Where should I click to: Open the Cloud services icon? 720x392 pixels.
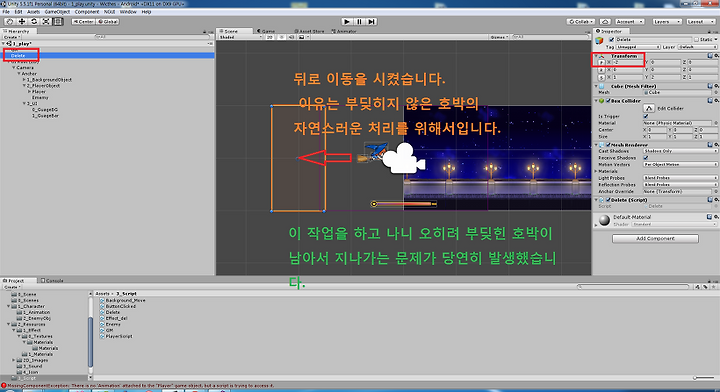tap(605, 22)
